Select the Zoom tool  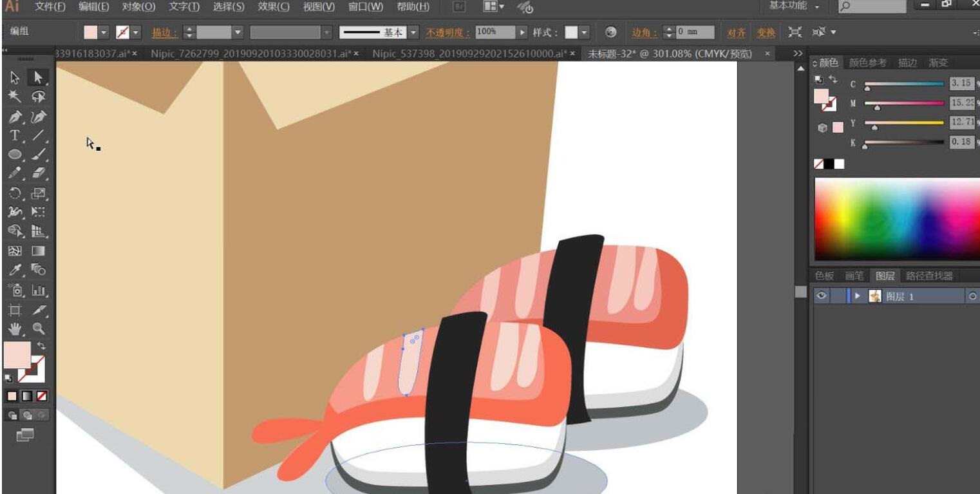pos(39,328)
